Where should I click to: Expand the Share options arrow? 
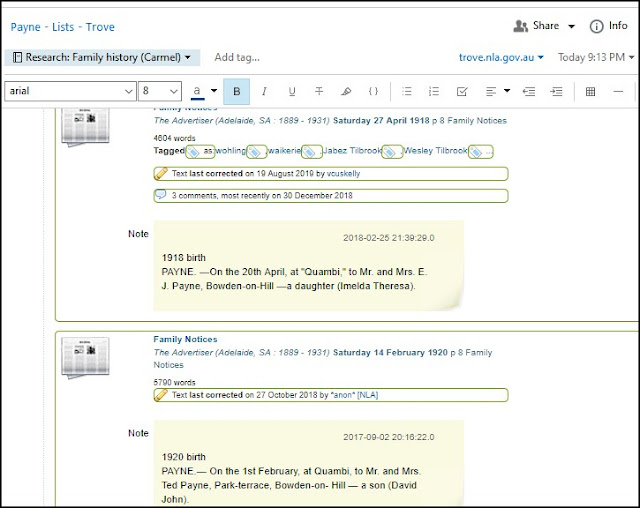(x=571, y=27)
